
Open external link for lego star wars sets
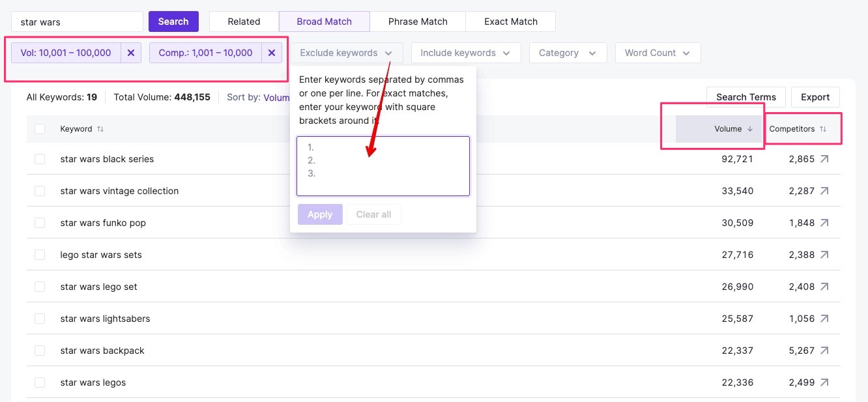pos(824,255)
